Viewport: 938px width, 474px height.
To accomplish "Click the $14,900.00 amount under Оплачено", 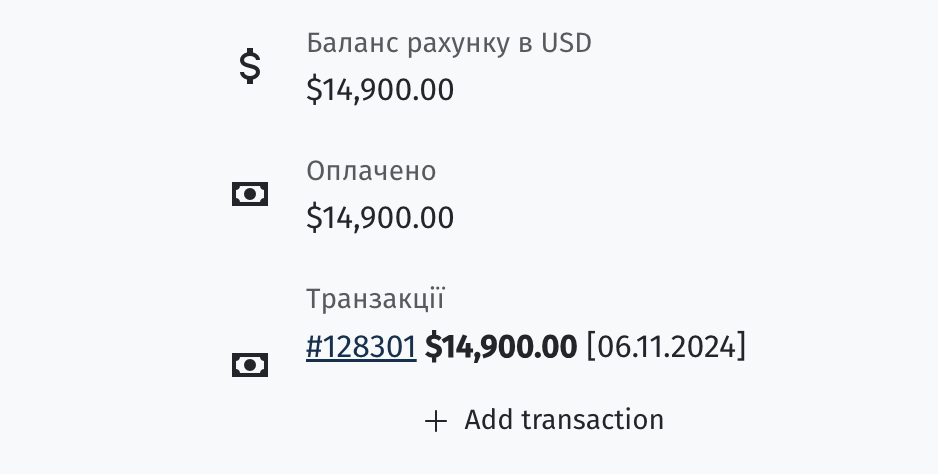I will click(380, 217).
